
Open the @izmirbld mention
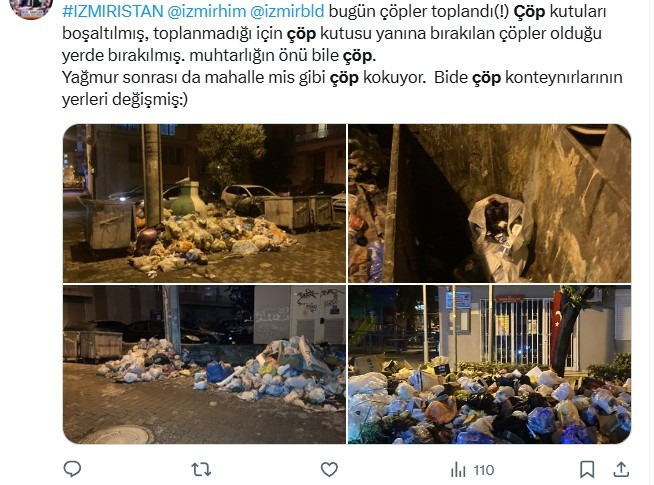point(287,11)
